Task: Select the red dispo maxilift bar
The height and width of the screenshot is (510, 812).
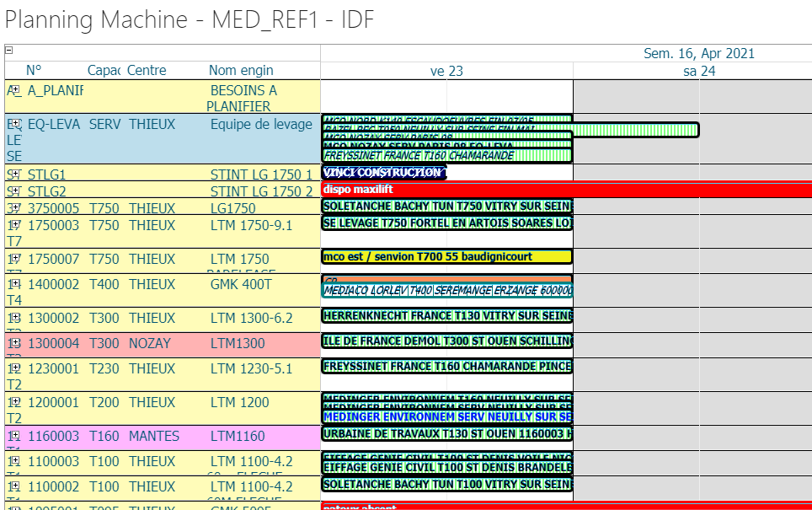Action: click(x=567, y=189)
